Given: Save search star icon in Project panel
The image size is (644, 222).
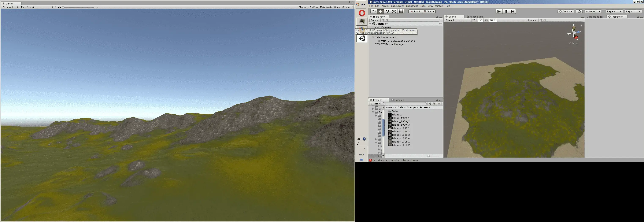Looking at the screenshot, I should pyautogui.click(x=439, y=104).
